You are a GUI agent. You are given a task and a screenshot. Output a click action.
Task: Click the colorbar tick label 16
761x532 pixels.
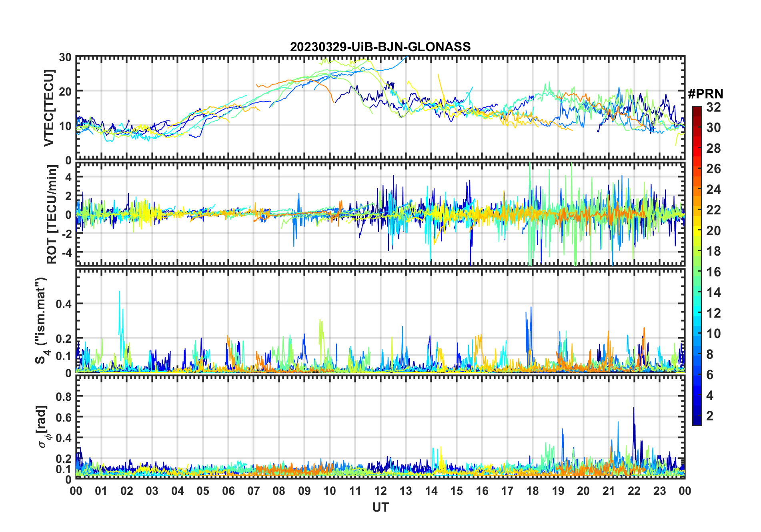point(713,272)
